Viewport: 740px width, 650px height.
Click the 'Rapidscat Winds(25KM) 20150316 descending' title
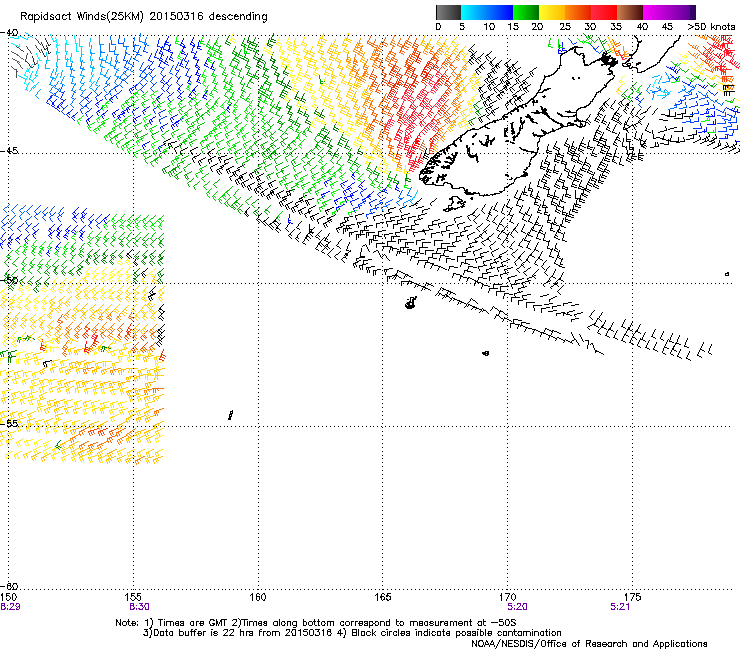coord(143,17)
